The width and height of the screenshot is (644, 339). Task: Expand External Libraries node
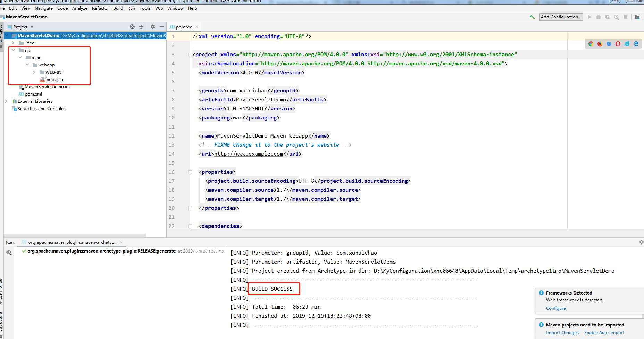coord(6,101)
